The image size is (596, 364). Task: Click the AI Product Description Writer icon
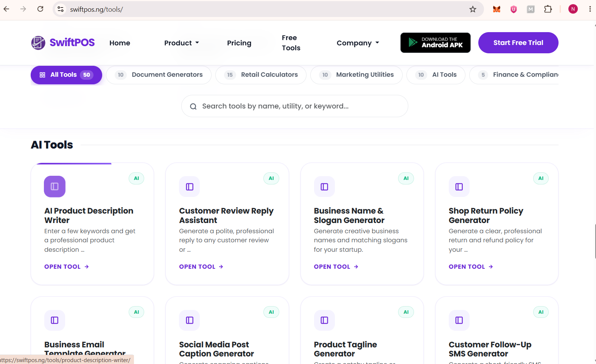click(x=54, y=186)
